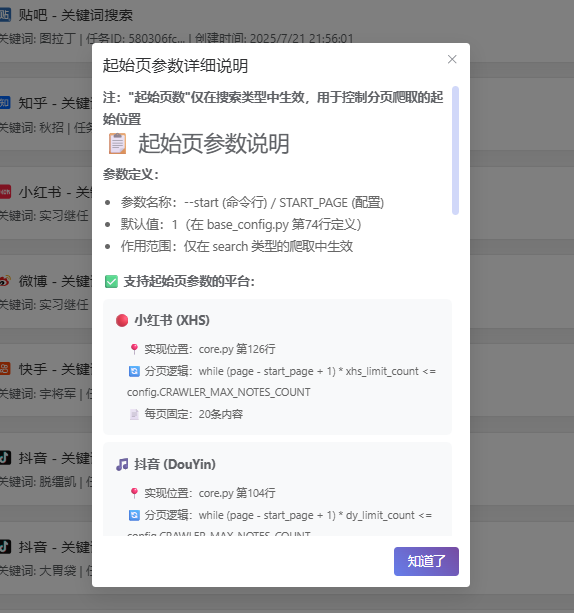Click the refresh icon before dy_limit_count 分页逻辑

(134, 515)
